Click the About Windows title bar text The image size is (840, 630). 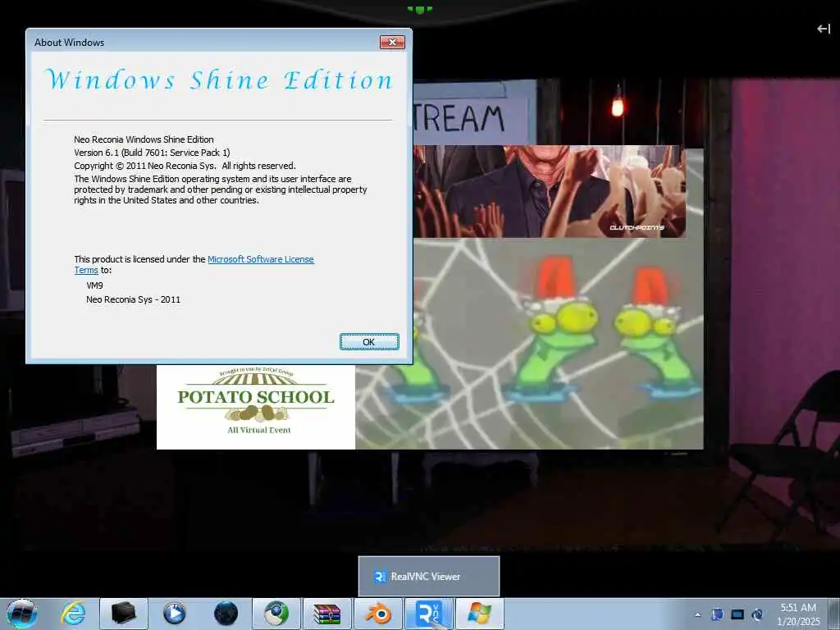(x=69, y=43)
